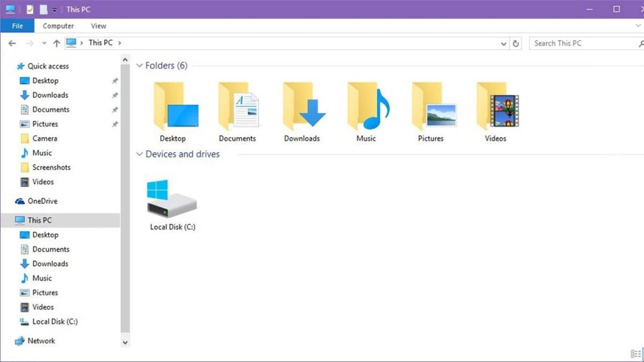Open Screenshots from the Quick access list

point(51,167)
